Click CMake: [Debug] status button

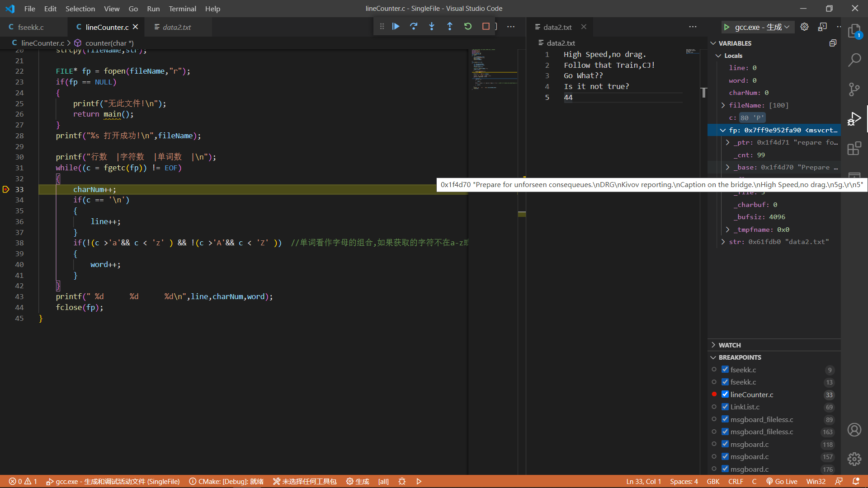tap(226, 482)
